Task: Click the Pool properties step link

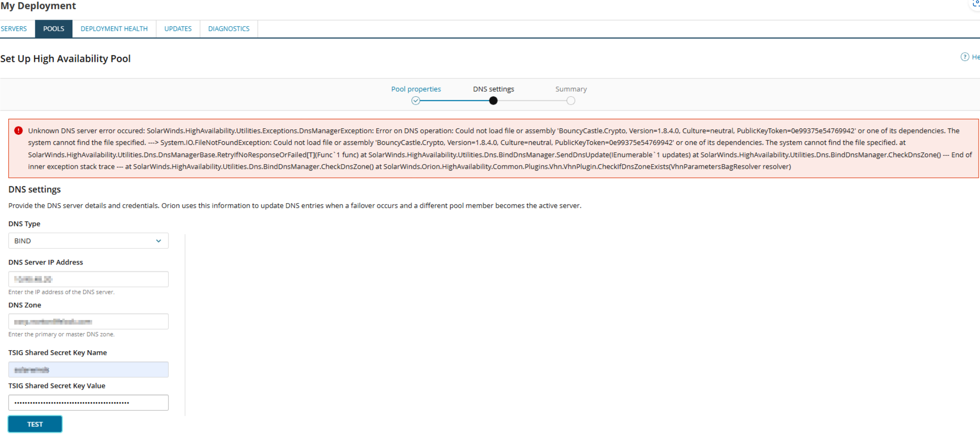Action: pyautogui.click(x=416, y=89)
